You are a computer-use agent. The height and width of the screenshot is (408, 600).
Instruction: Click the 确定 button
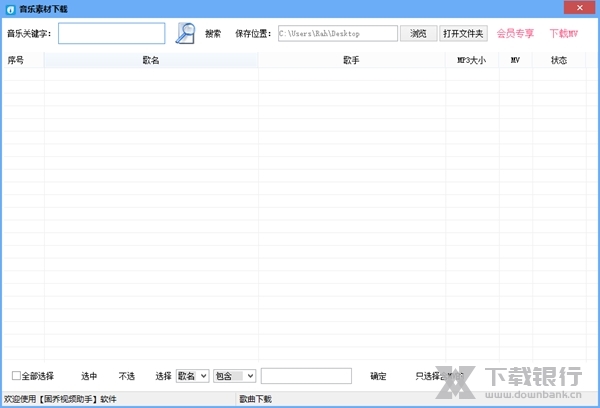pos(378,376)
